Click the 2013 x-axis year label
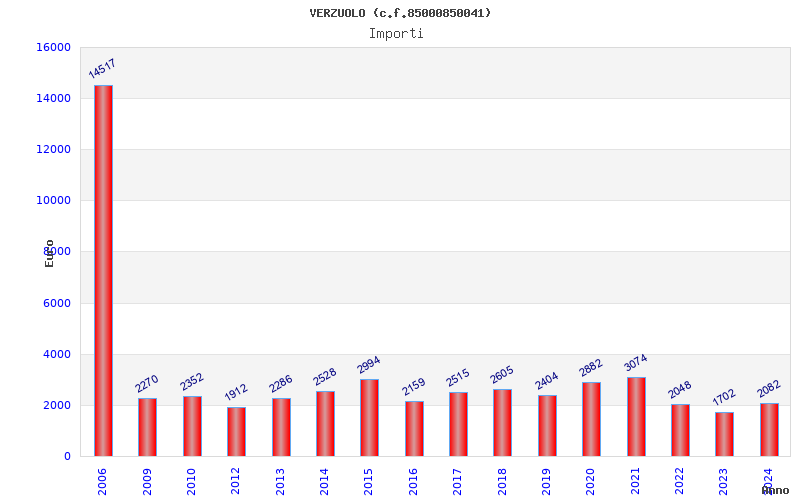The width and height of the screenshot is (800, 500). (280, 482)
